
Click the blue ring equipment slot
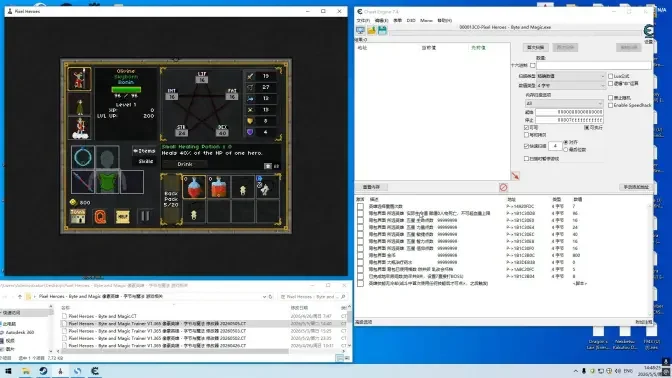tap(83, 157)
